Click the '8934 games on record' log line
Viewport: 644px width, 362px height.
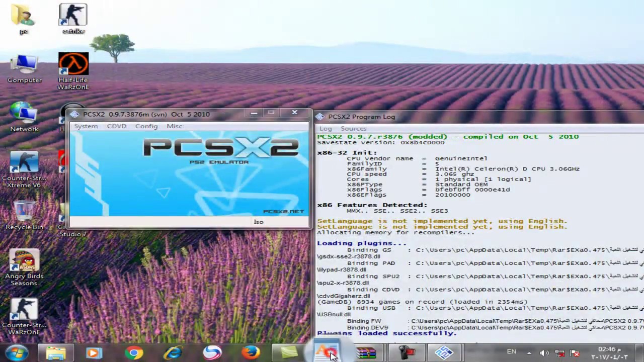422,302
